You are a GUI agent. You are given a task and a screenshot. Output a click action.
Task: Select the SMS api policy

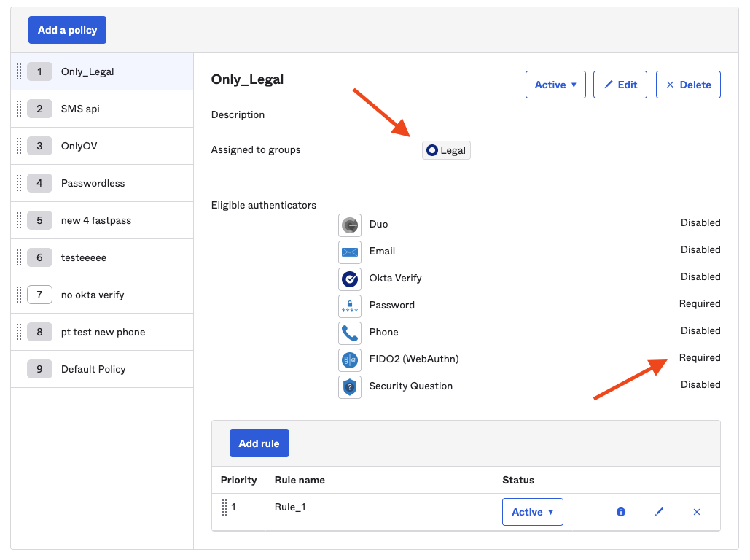point(80,109)
